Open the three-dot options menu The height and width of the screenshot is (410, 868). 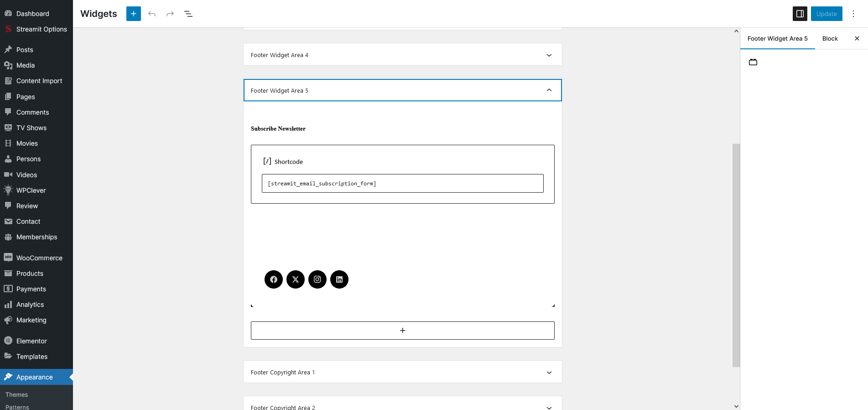pyautogui.click(x=853, y=14)
